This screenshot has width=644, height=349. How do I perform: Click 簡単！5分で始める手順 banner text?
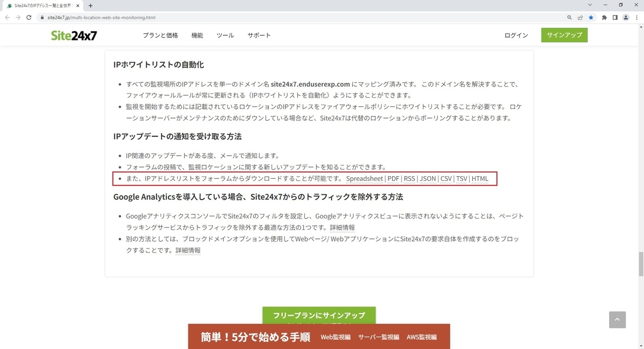(x=255, y=337)
